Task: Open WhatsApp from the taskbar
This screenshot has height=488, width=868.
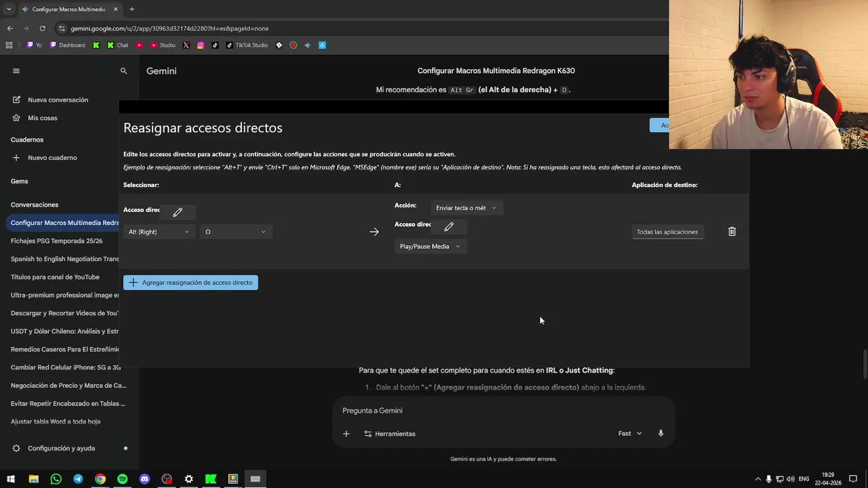Action: coord(56,479)
